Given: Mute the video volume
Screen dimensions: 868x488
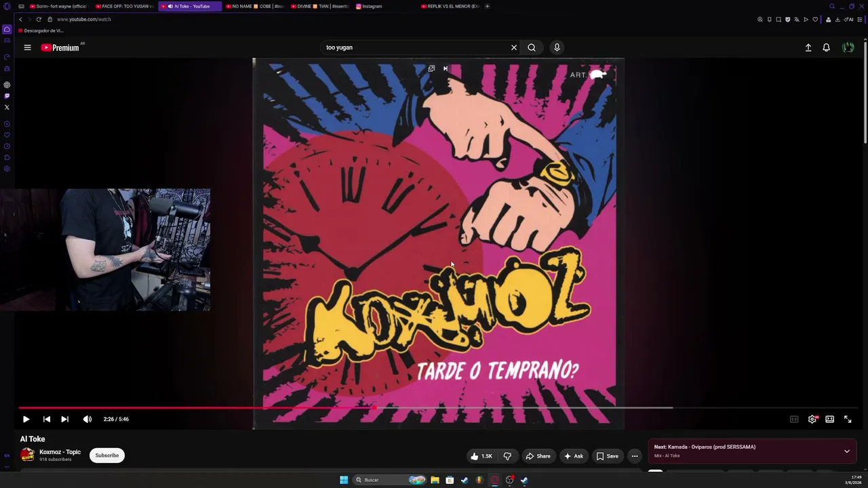Looking at the screenshot, I should tap(87, 419).
